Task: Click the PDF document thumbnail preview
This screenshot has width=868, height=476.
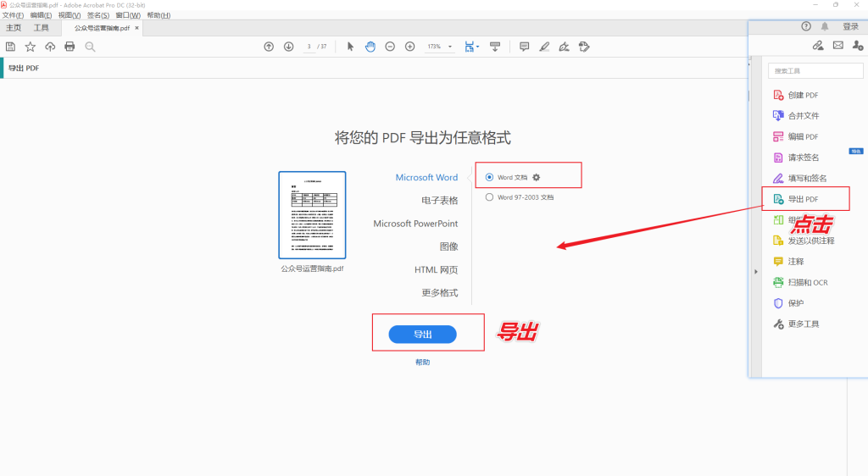Action: tap(312, 215)
